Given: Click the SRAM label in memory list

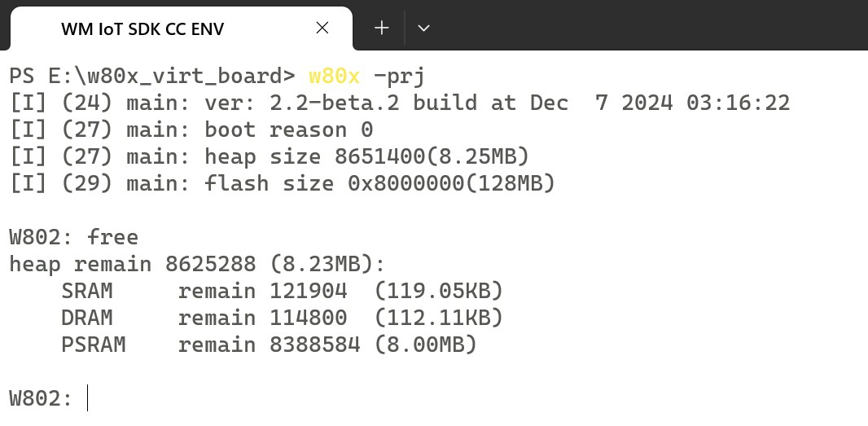Looking at the screenshot, I should pyautogui.click(x=87, y=291).
